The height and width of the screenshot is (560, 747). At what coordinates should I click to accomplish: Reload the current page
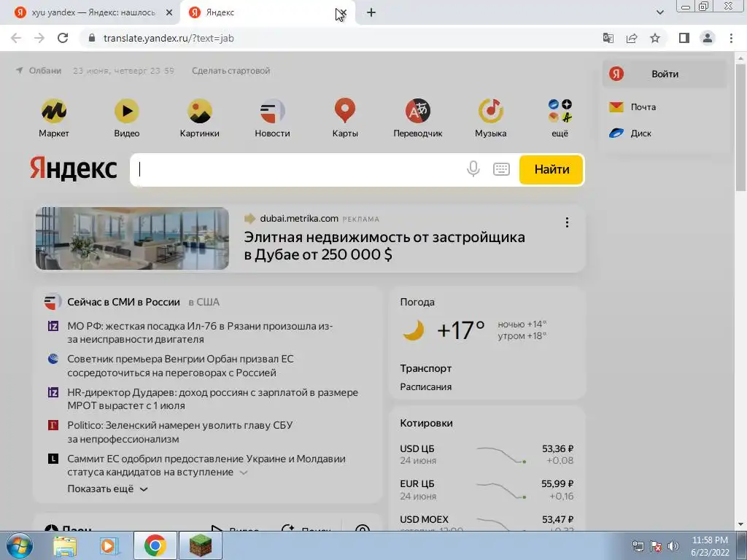click(63, 38)
